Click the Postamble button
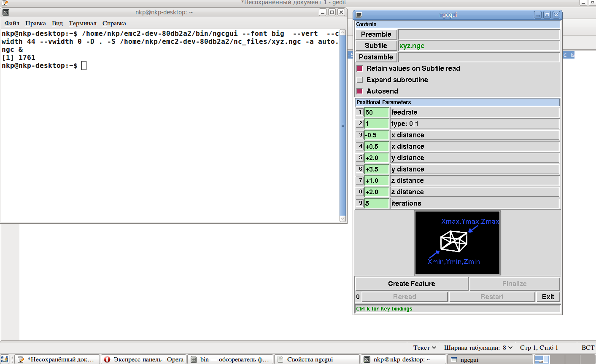 (376, 57)
